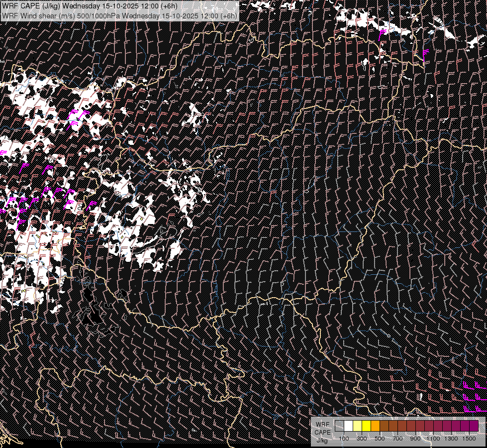The image size is (487, 448).
Task: Click the first brown swatch right of orange
Action: click(x=384, y=426)
